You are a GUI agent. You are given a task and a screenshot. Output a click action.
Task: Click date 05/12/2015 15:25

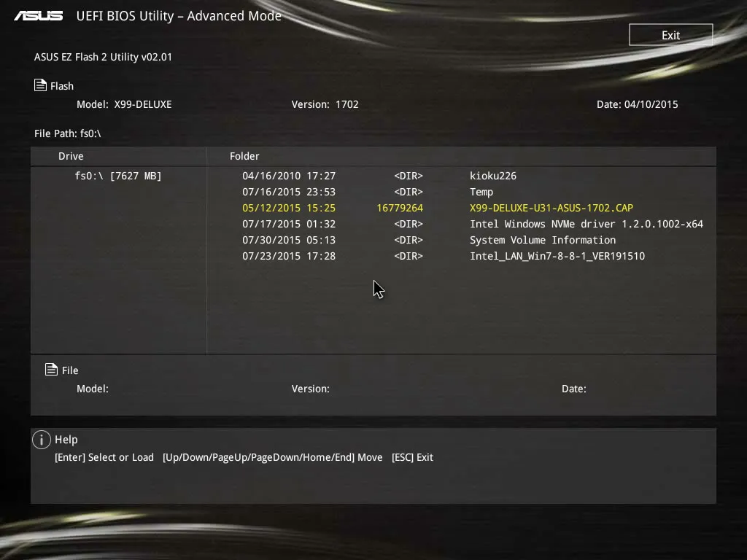coord(289,208)
